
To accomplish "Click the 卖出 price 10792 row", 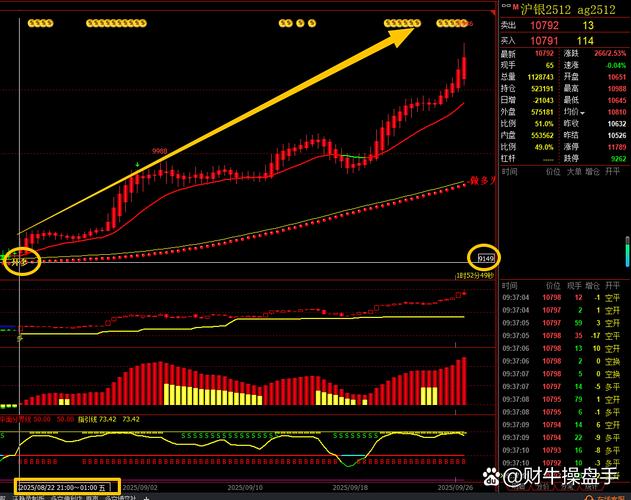I will 562,25.
